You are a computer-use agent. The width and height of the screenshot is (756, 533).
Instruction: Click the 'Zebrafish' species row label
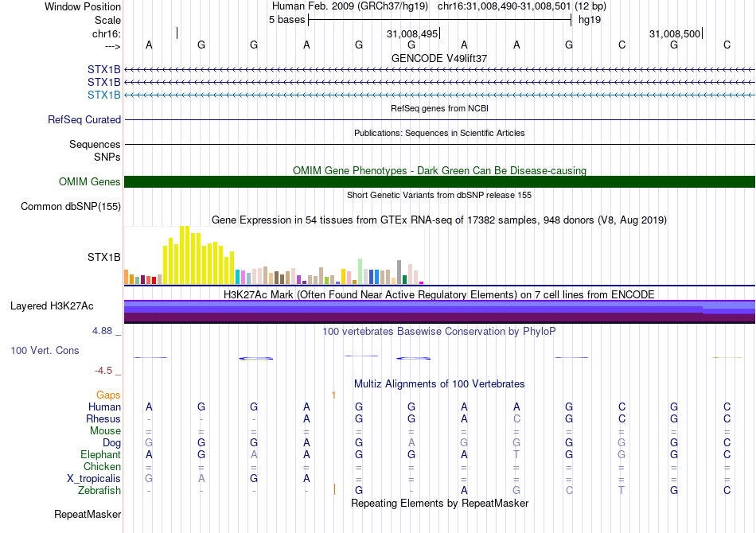coord(99,490)
